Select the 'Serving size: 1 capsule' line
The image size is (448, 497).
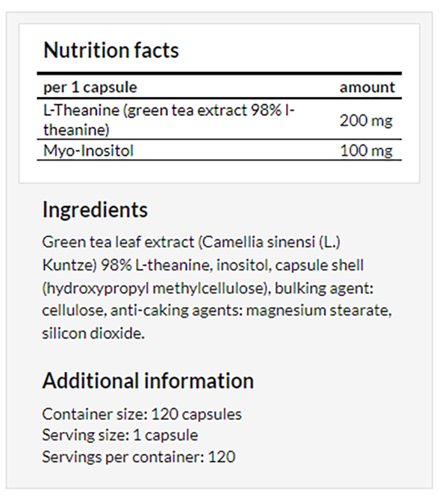pos(120,435)
